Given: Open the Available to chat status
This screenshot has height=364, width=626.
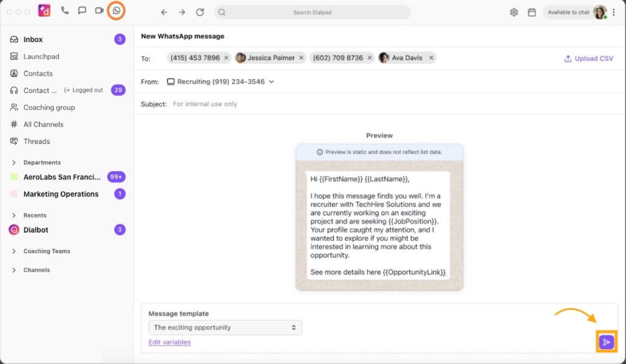Looking at the screenshot, I should 568,12.
